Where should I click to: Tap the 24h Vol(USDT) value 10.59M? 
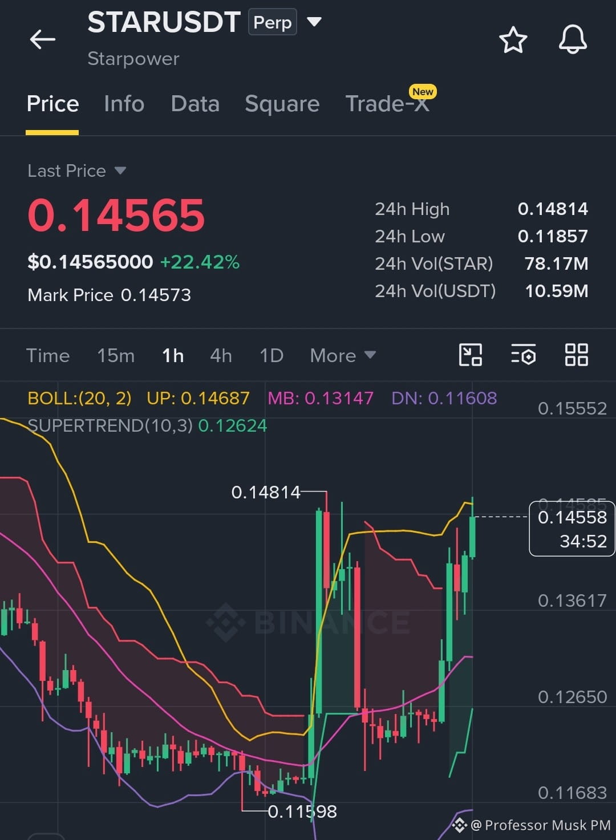(556, 291)
